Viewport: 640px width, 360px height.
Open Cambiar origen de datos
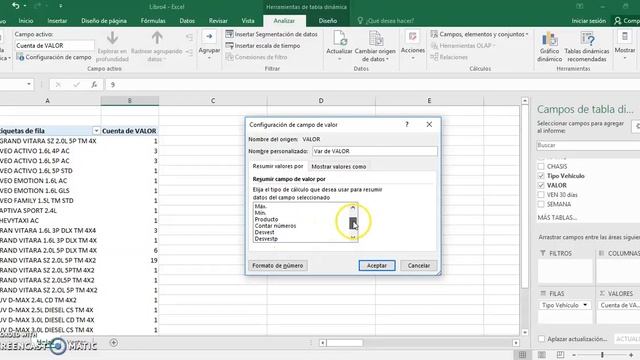375,46
